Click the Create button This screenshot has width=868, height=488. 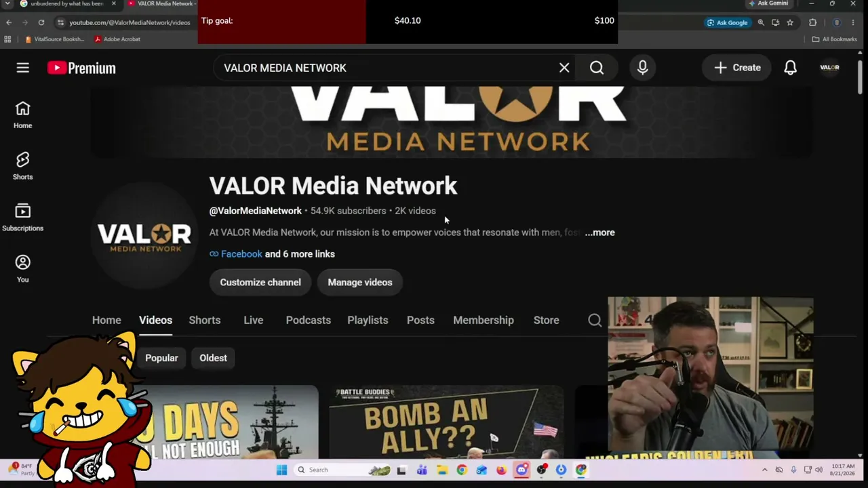pos(737,68)
